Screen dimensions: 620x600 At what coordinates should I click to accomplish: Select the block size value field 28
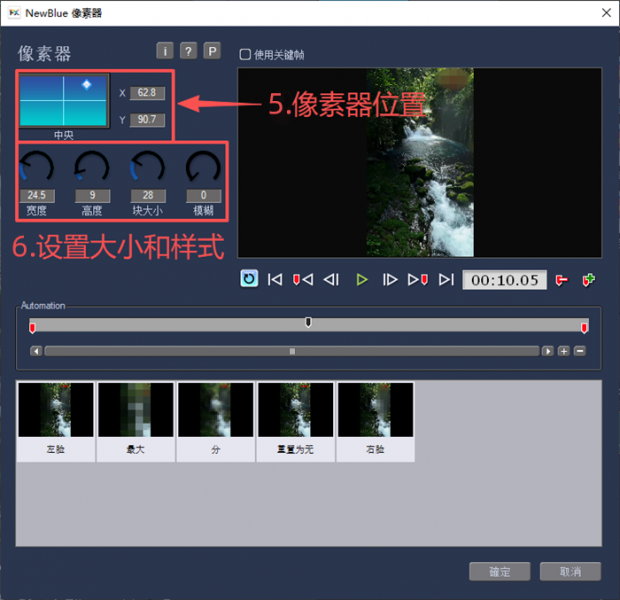pos(148,195)
